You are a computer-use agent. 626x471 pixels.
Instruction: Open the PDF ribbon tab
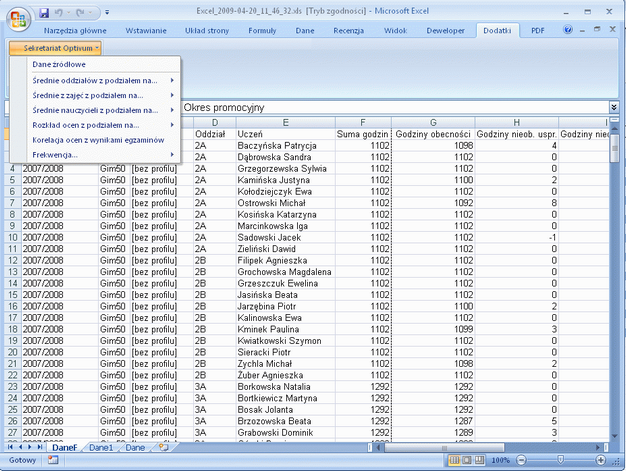click(x=537, y=30)
